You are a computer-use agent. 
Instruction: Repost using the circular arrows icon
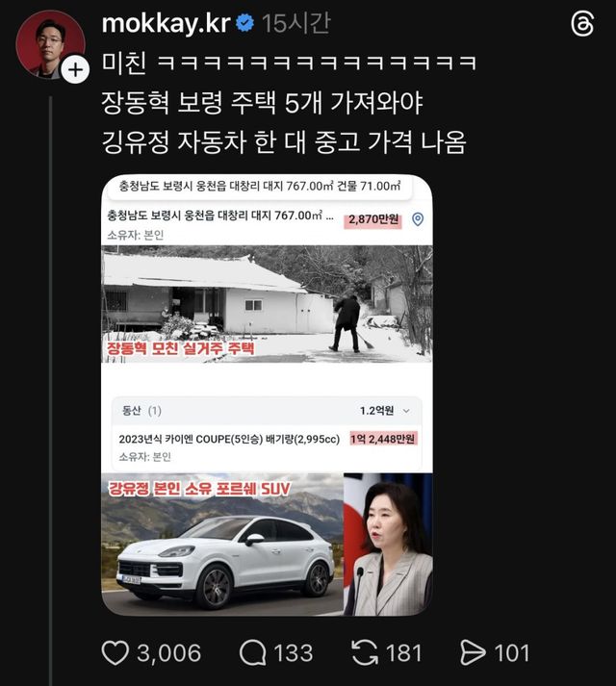point(365,652)
